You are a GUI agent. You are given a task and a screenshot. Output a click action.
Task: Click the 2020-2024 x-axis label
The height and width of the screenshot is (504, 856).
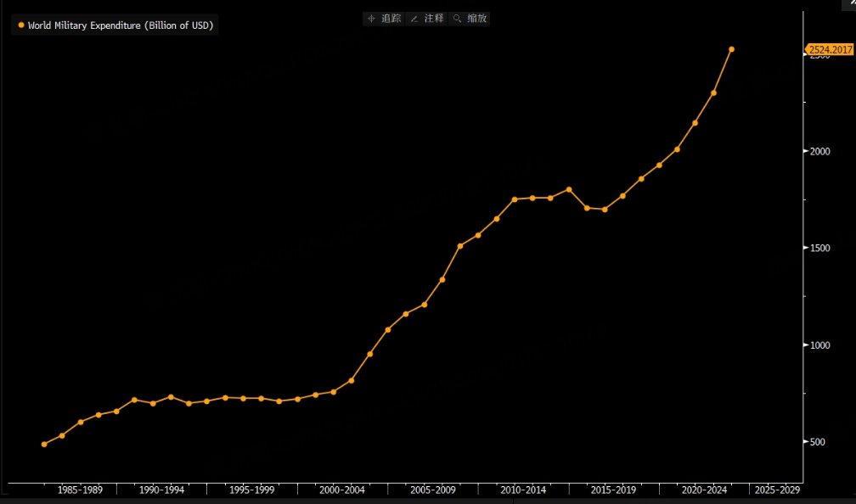pos(704,490)
